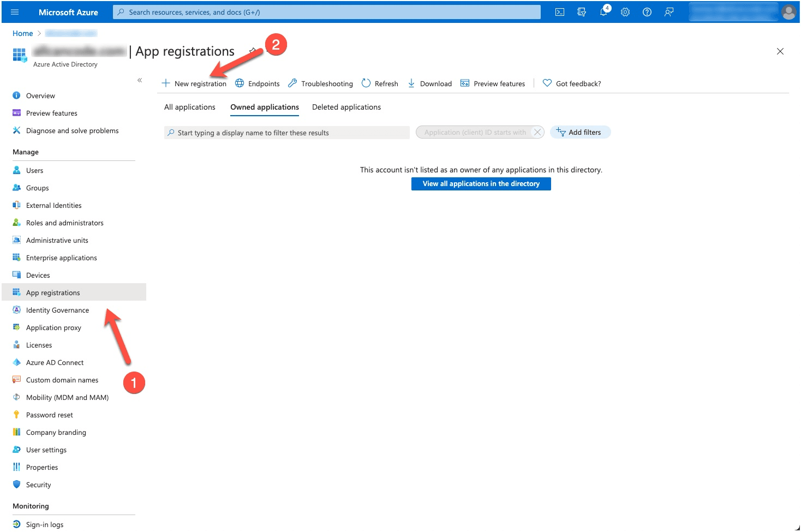Go to Home breadcrumb
801x532 pixels.
click(23, 33)
